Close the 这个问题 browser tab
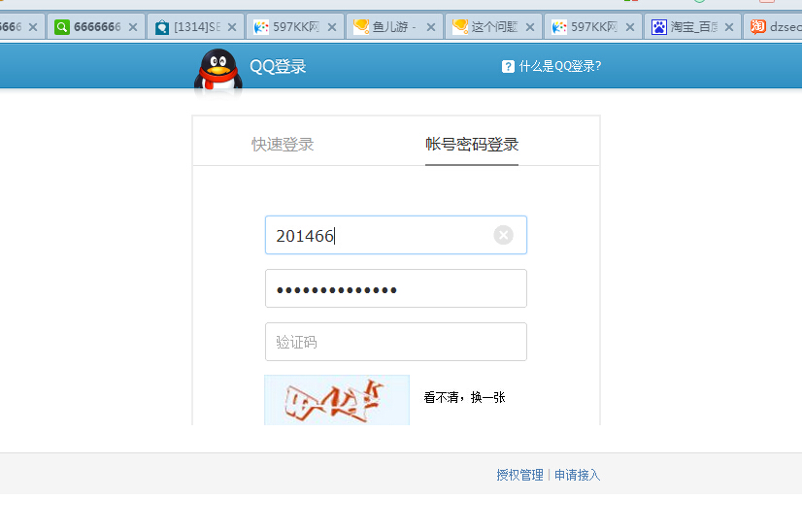 point(530,27)
